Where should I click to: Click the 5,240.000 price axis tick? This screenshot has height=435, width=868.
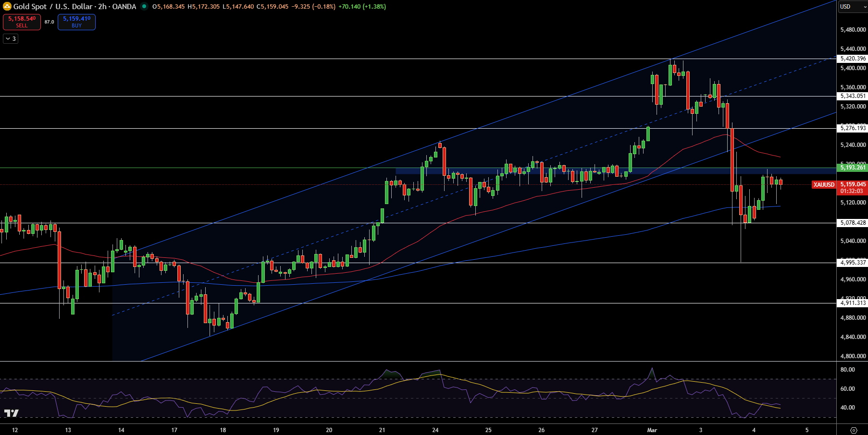click(x=853, y=145)
